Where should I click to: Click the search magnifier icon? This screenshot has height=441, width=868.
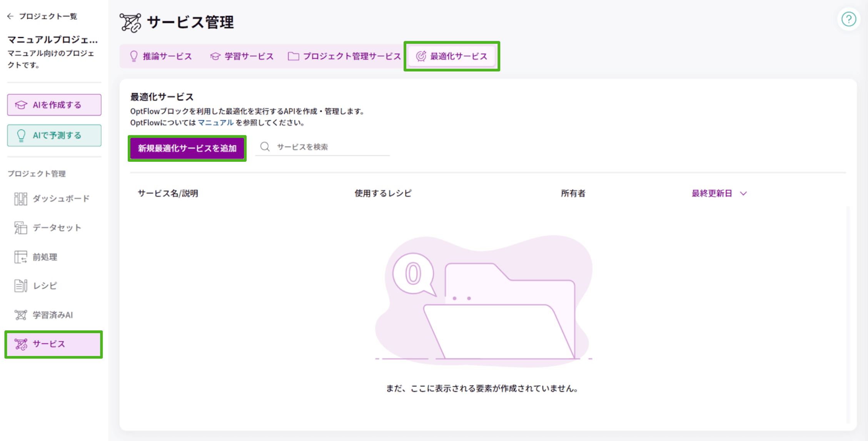[265, 146]
